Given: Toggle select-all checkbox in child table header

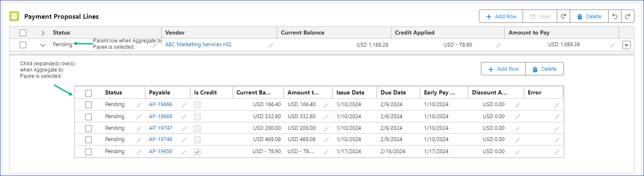Looking at the screenshot, I should click(x=88, y=93).
